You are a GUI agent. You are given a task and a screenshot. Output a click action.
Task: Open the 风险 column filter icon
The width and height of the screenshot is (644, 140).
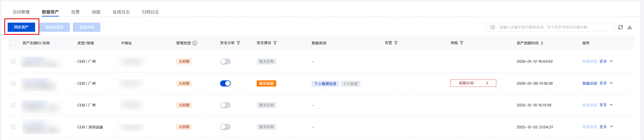click(461, 43)
